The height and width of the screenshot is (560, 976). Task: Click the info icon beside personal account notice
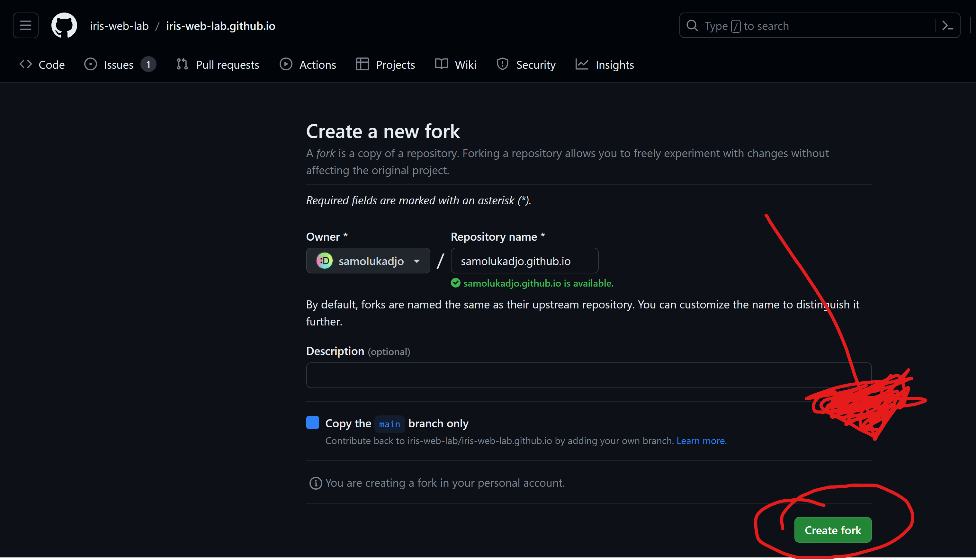316,483
